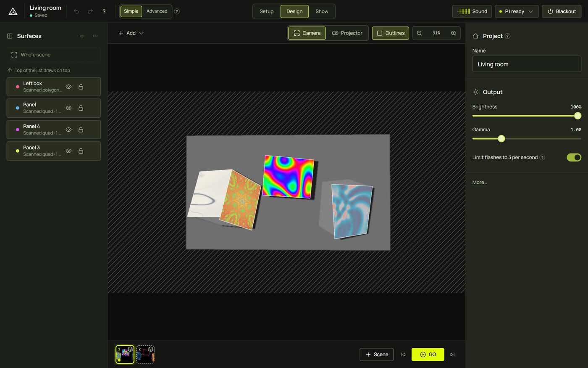Zoom out of the canvas
This screenshot has height=368, width=588.
419,33
